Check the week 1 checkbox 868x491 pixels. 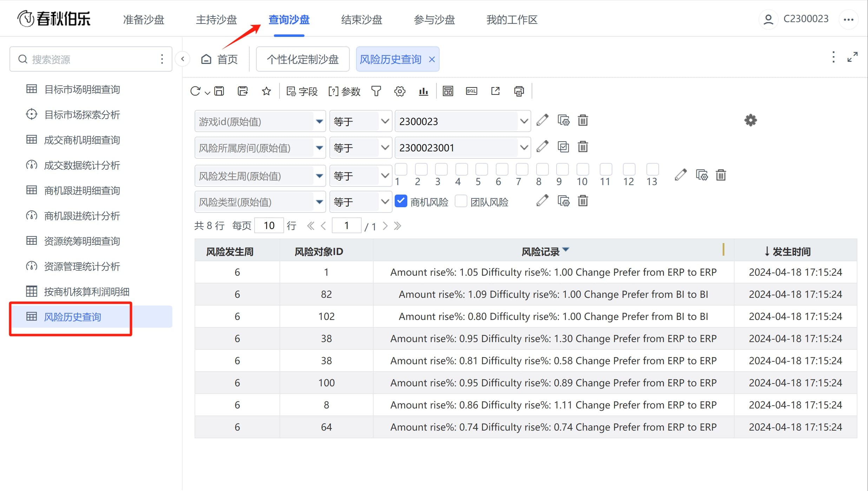(401, 169)
